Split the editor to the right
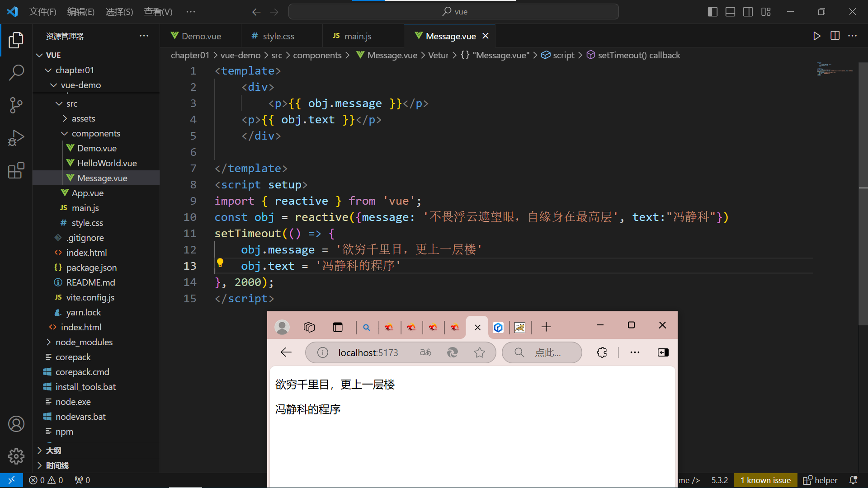This screenshot has width=868, height=488. tap(835, 36)
